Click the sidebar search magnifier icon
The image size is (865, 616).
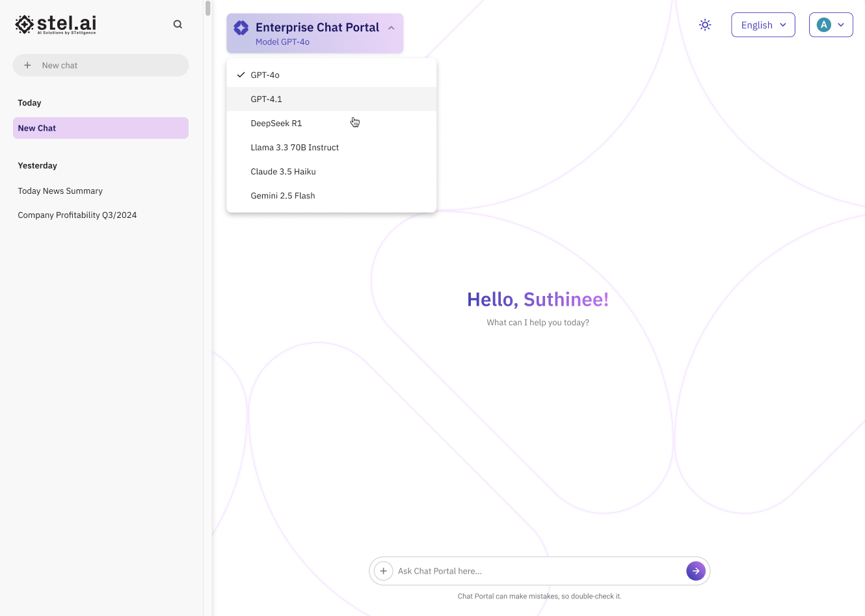pyautogui.click(x=178, y=25)
